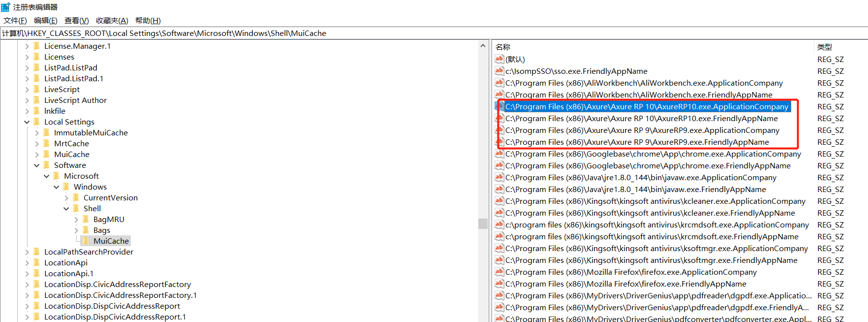The width and height of the screenshot is (868, 322).
Task: Click string icon for kcleaner.exe.ApplicationCompany
Action: [x=499, y=201]
